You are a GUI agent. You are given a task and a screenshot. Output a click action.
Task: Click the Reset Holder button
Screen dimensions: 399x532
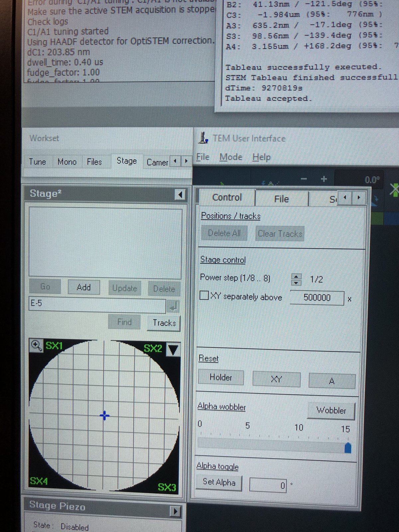coord(221,377)
